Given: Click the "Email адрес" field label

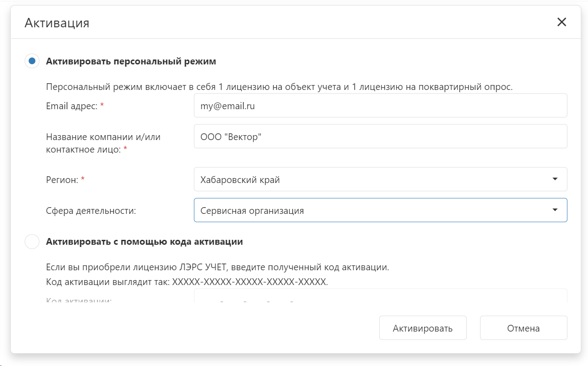Looking at the screenshot, I should pyautogui.click(x=72, y=106).
